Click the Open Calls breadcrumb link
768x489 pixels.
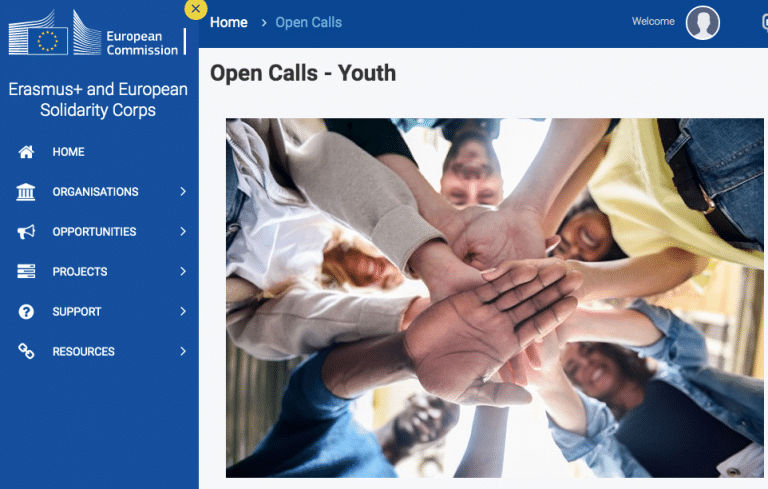(308, 22)
